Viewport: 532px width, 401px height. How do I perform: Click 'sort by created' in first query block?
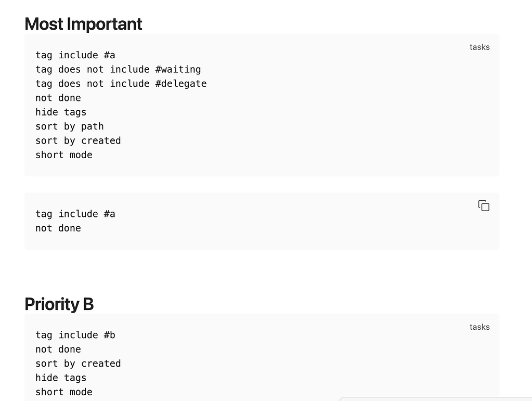77,140
